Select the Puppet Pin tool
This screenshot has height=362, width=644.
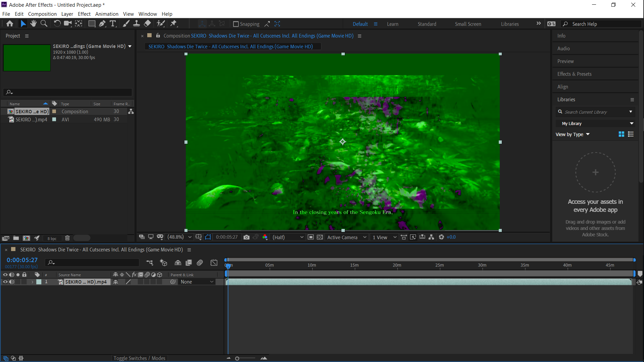tap(173, 24)
